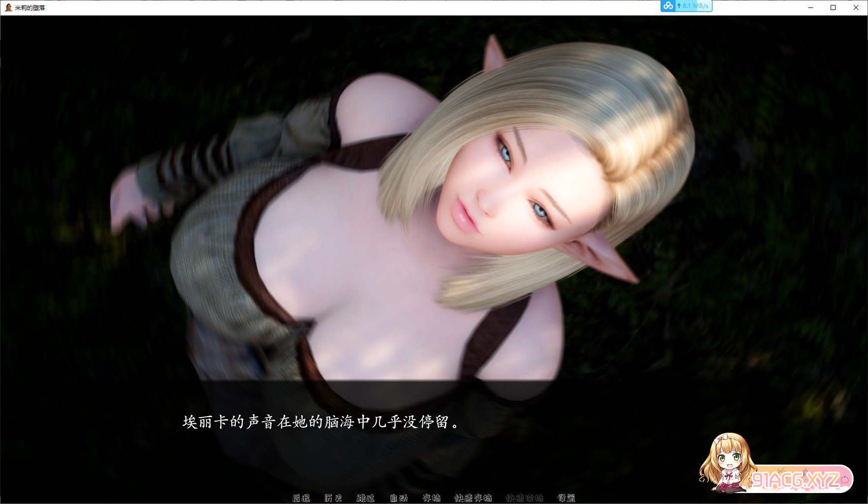Minimize the game window
The height and width of the screenshot is (504, 868).
810,7
